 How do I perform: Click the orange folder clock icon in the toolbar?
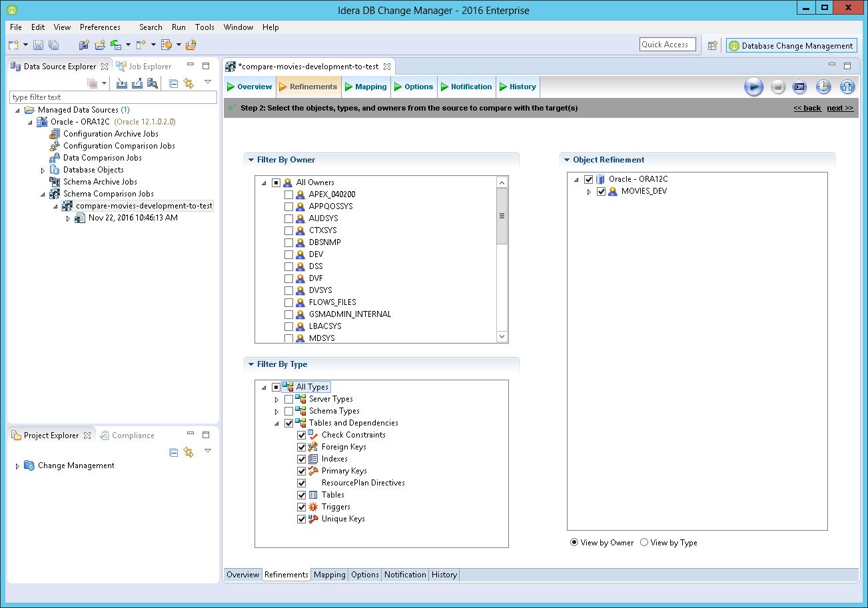191,45
